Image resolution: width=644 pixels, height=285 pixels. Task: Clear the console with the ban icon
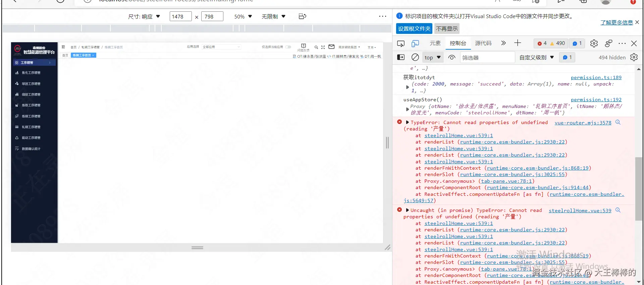point(415,57)
